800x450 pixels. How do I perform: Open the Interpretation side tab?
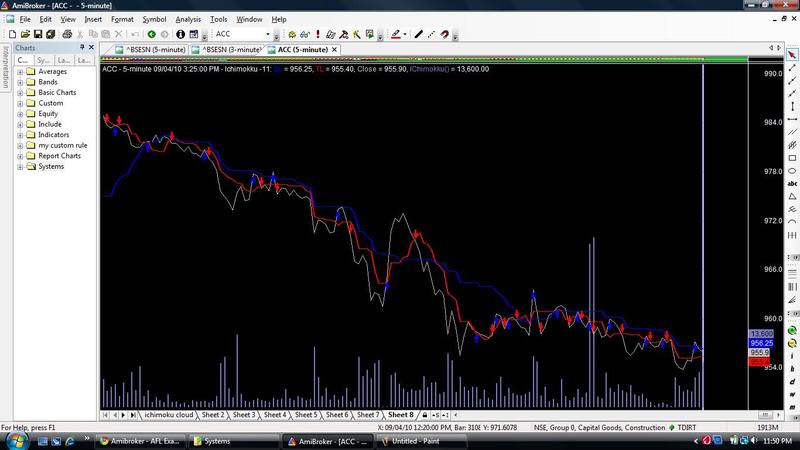click(x=6, y=67)
